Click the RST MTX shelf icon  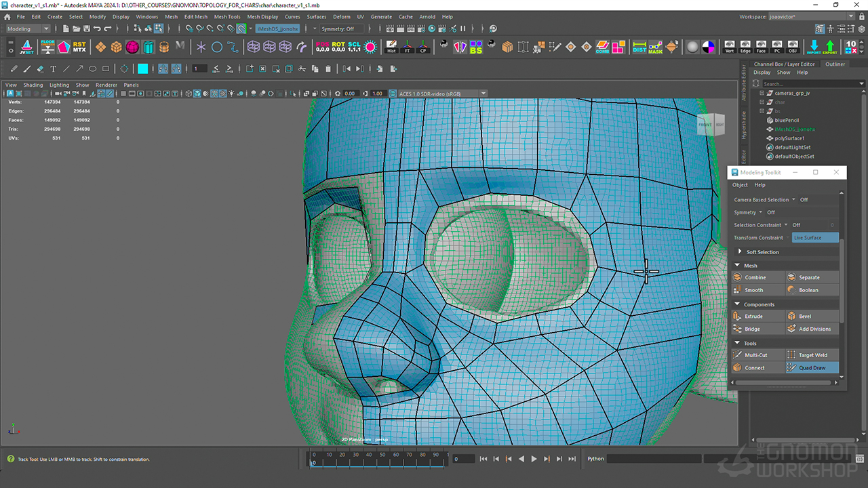[79, 47]
